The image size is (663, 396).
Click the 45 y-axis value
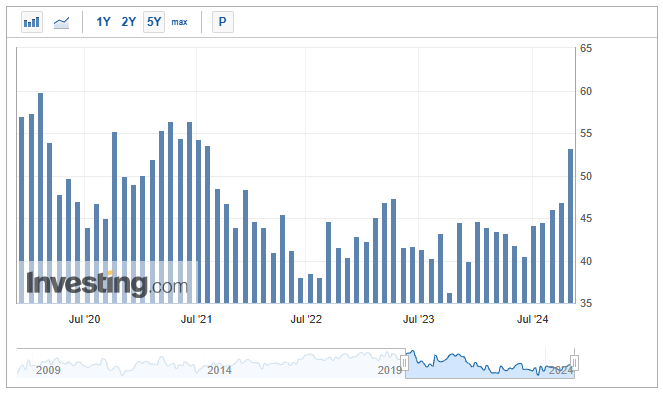click(x=586, y=218)
